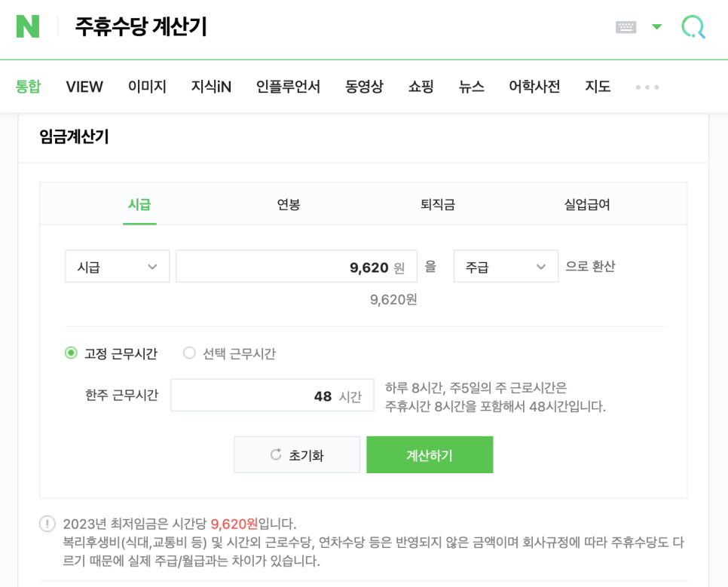Show more tabs via three dots
728x587 pixels.
pyautogui.click(x=647, y=87)
